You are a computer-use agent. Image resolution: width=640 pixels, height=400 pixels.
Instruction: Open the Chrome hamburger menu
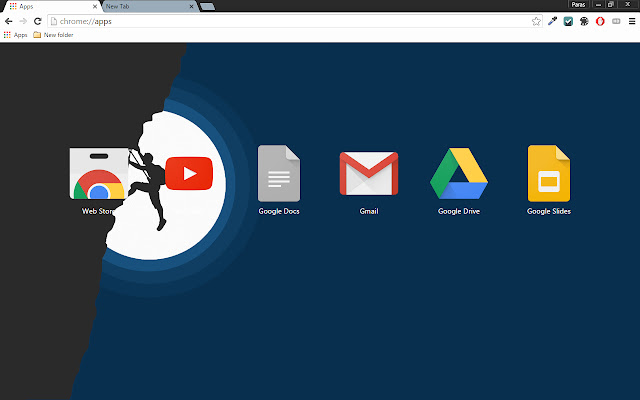pos(632,21)
